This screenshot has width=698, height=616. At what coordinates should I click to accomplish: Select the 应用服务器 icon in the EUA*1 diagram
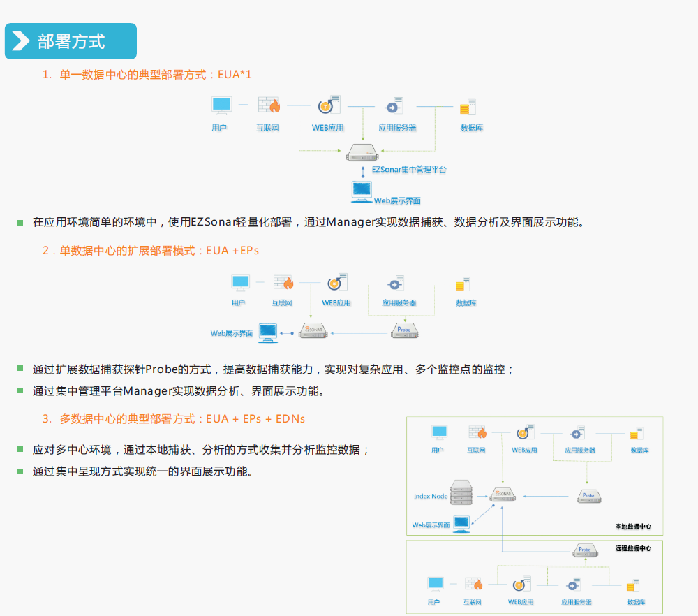click(x=394, y=105)
